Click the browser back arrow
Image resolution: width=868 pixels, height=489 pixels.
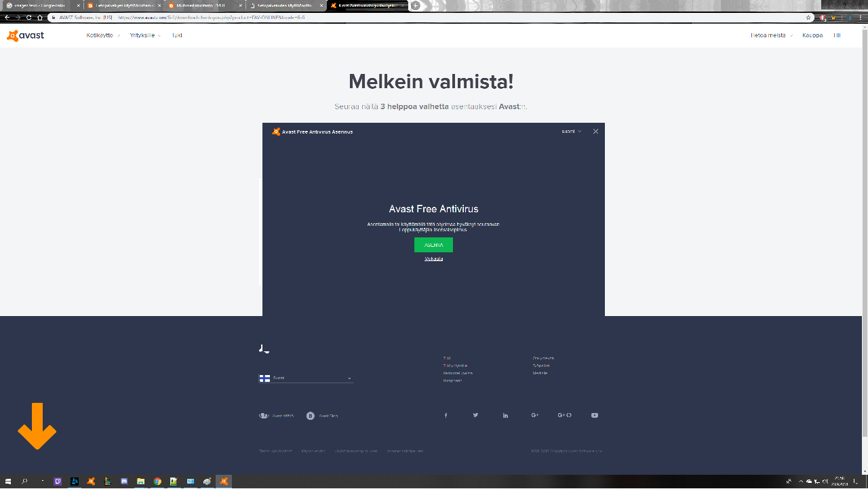click(x=7, y=17)
